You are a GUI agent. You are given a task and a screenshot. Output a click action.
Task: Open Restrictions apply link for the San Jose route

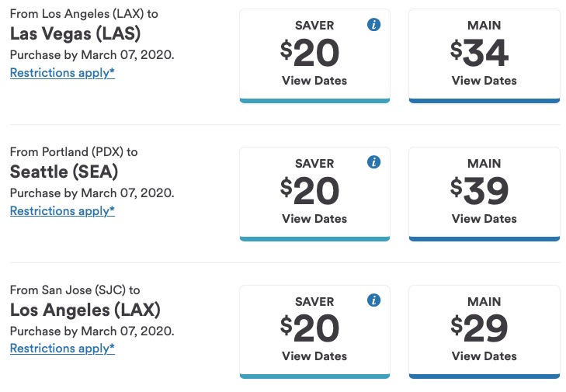pos(62,349)
